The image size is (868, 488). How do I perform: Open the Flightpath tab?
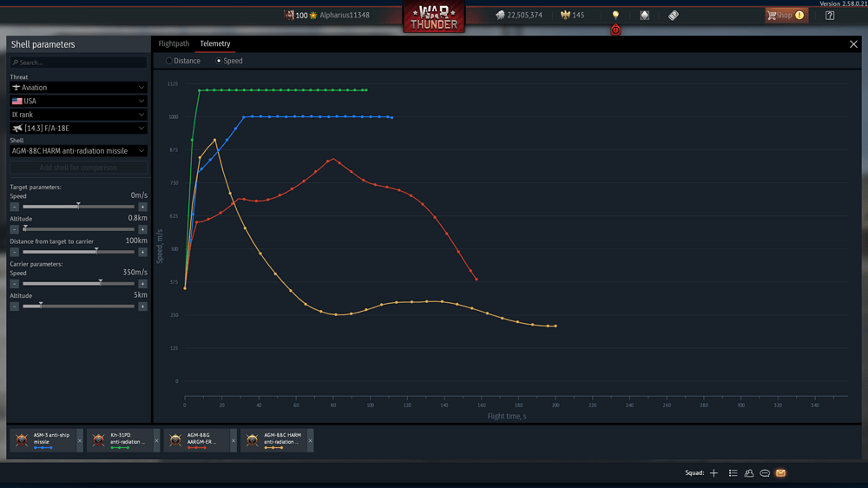[x=174, y=43]
